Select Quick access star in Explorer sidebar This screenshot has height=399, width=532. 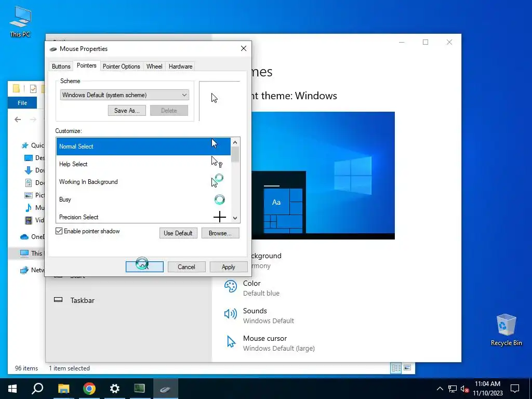25,145
